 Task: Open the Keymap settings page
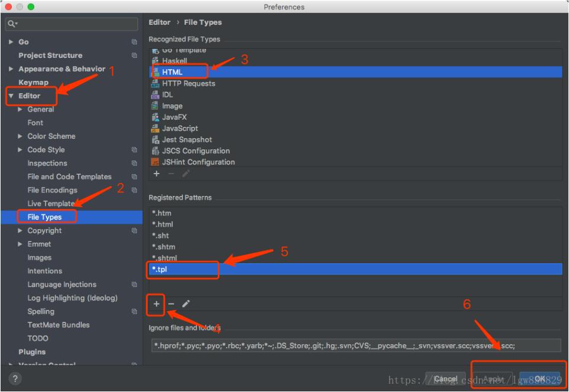coord(34,83)
